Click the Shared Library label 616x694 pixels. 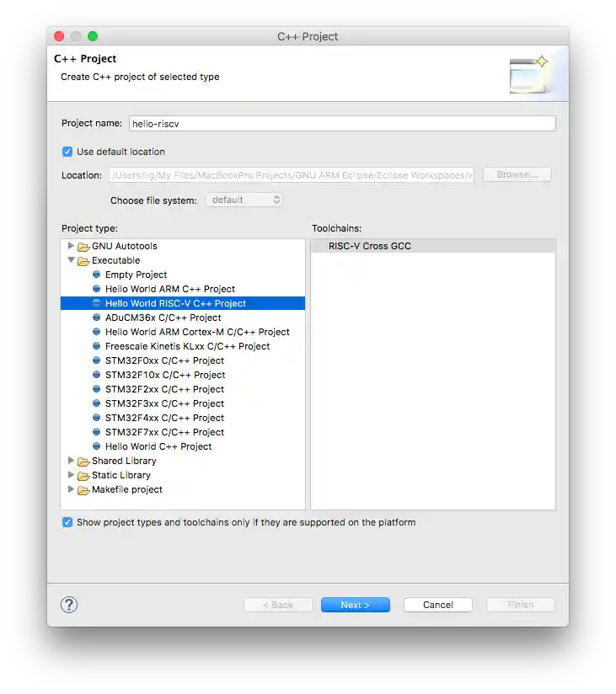click(124, 461)
